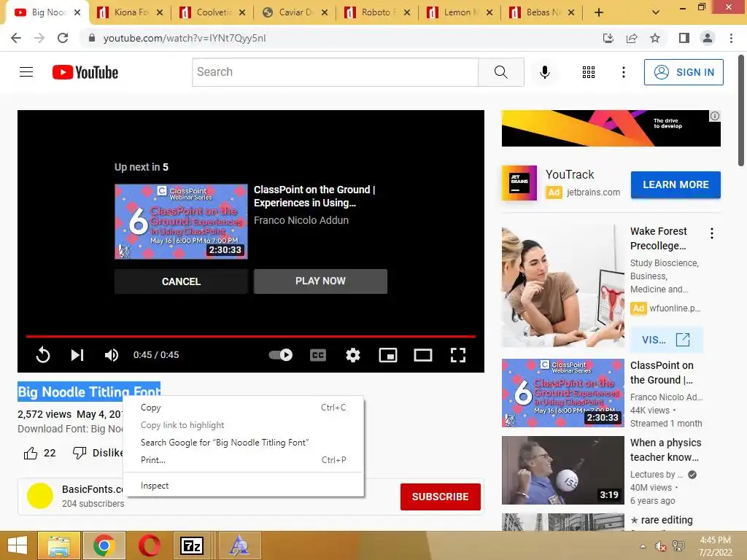Open sidebar ClassPoint on the Ground video
747x560 pixels.
tap(562, 393)
